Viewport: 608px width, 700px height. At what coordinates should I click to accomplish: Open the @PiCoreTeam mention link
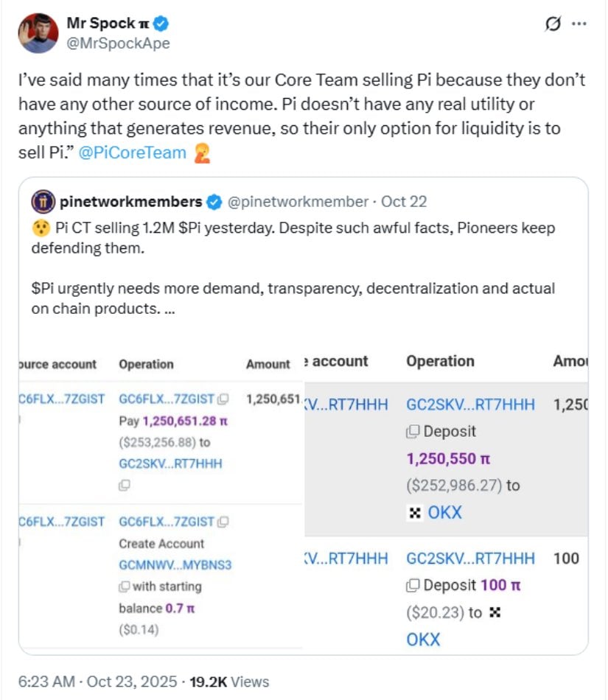coord(133,153)
